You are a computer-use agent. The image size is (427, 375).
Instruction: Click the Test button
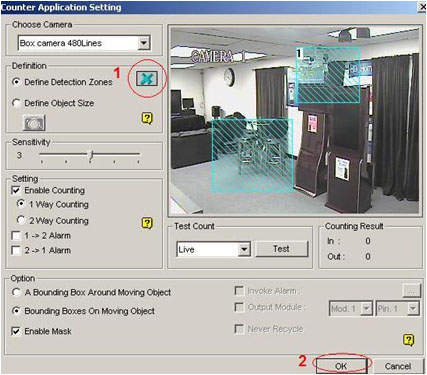click(281, 249)
